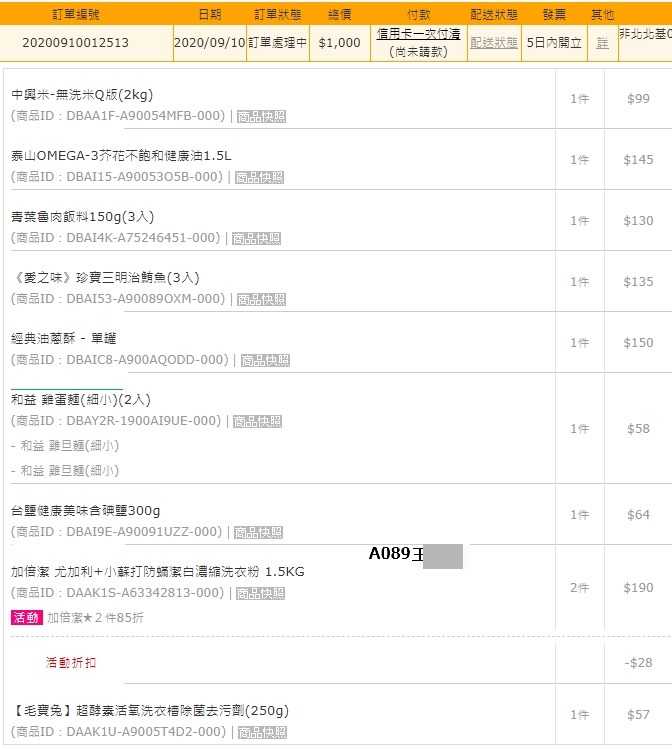Open 商品快照 for 和益 雞蛋麵(2入)

[x=258, y=421]
